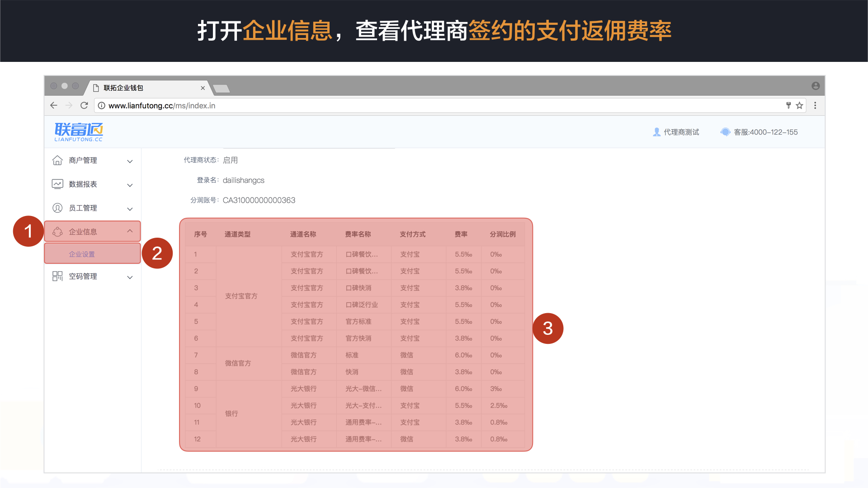
Task: Collapse the 企业信息 menu chevron
Action: click(130, 231)
